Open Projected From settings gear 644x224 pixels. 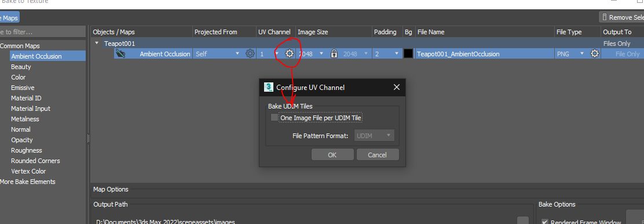click(250, 53)
